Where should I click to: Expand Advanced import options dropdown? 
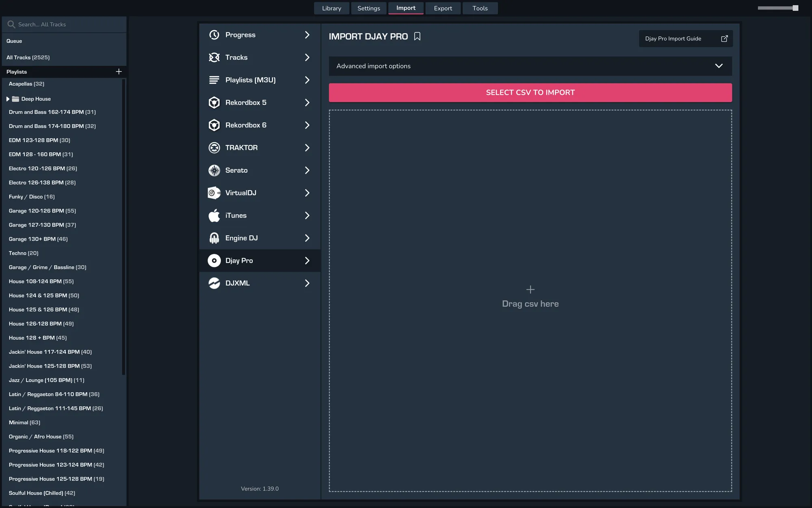click(x=718, y=66)
